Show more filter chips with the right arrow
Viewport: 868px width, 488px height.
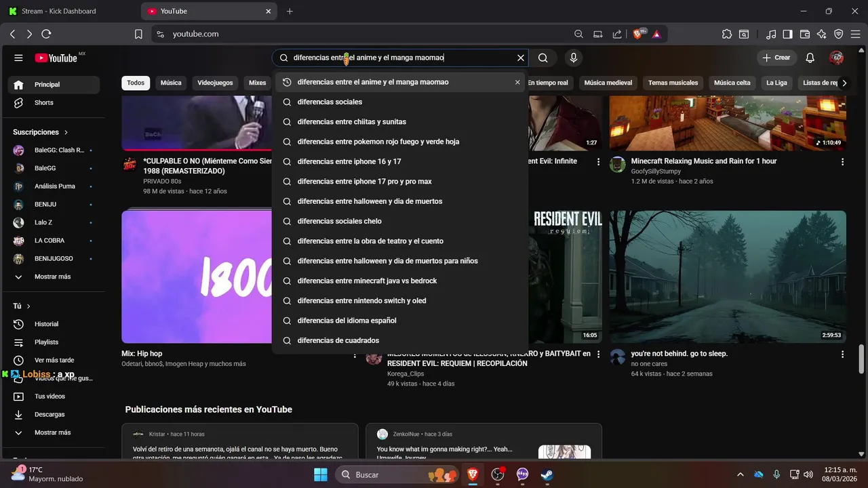[844, 83]
